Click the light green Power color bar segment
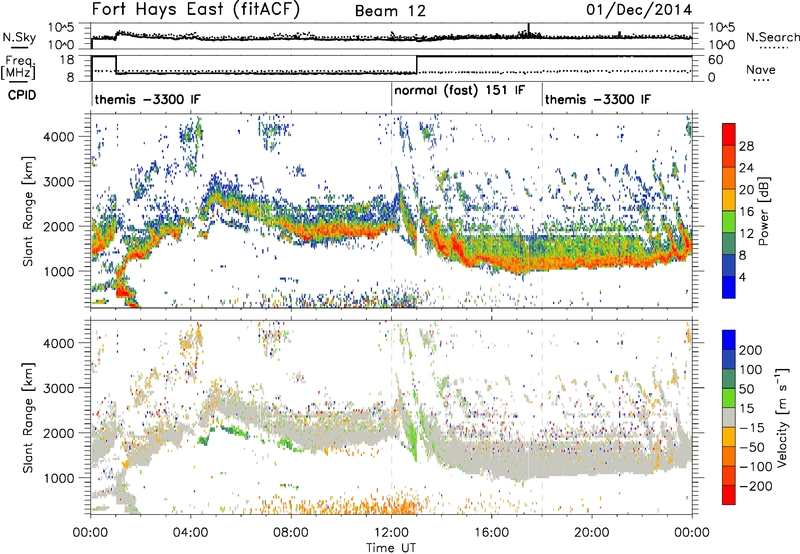 (729, 222)
